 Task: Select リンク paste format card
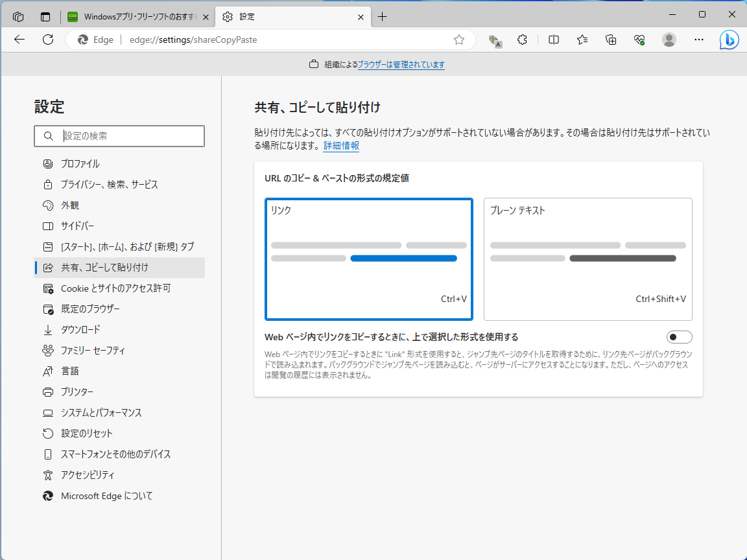(368, 259)
